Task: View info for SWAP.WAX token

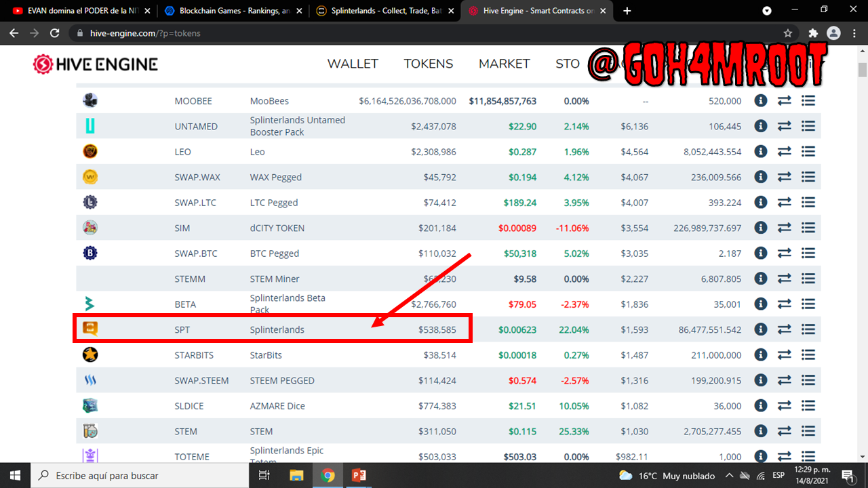Action: (761, 177)
